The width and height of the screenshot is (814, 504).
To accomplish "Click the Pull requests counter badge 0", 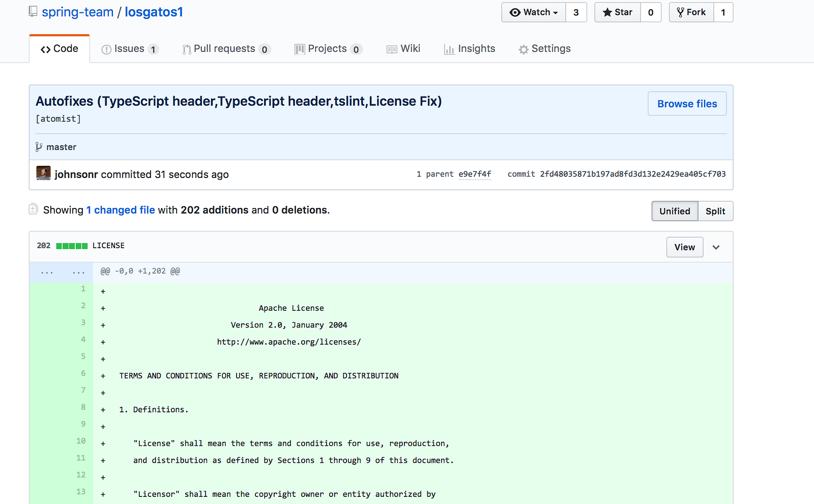I will tap(265, 49).
